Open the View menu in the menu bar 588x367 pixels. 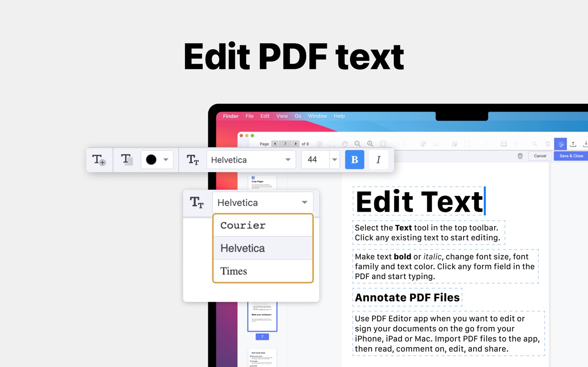click(x=282, y=116)
